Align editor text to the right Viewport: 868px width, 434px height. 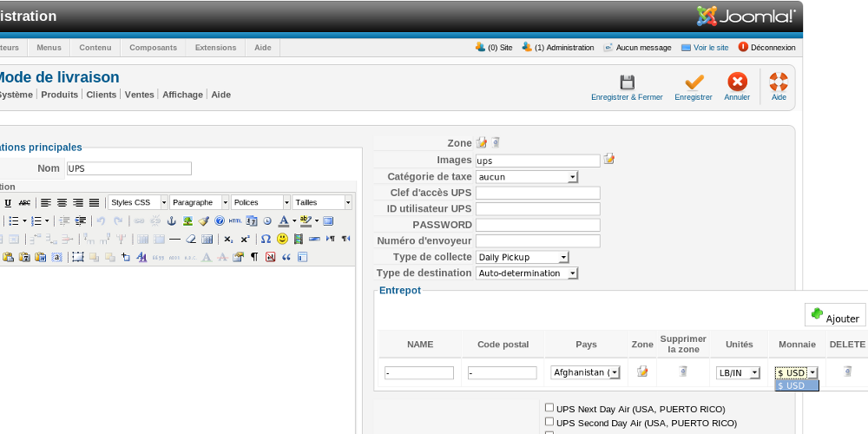coord(78,202)
